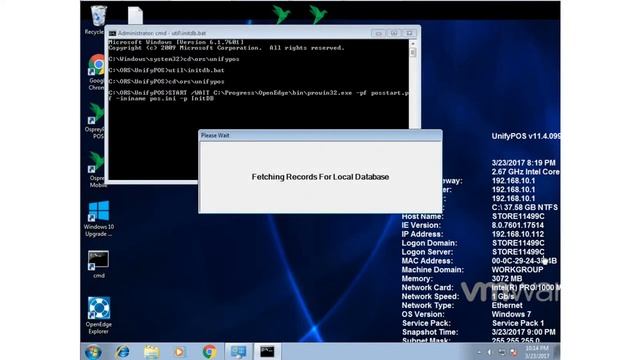Viewport: 640px width, 360px height.
Task: Click the 'Network Type:' label
Action: pos(429,306)
